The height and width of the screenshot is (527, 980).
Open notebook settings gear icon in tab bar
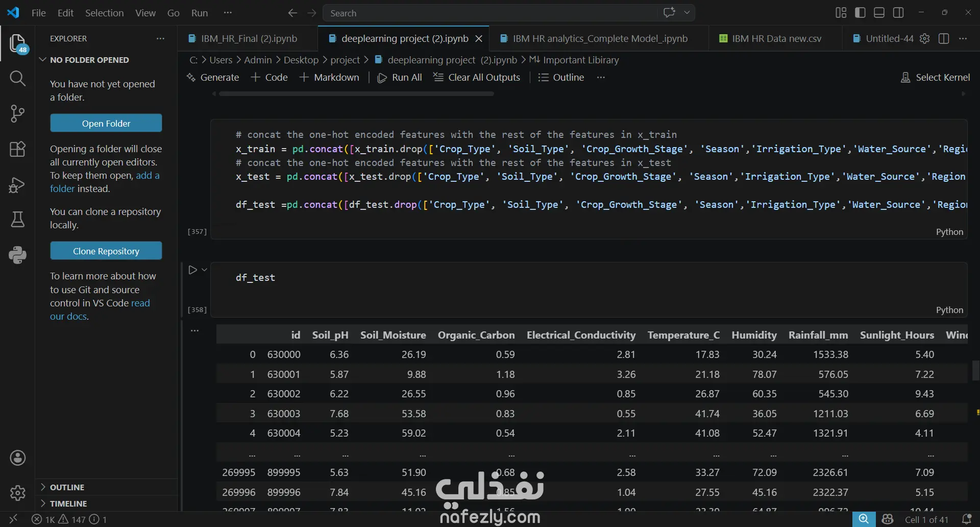point(924,38)
